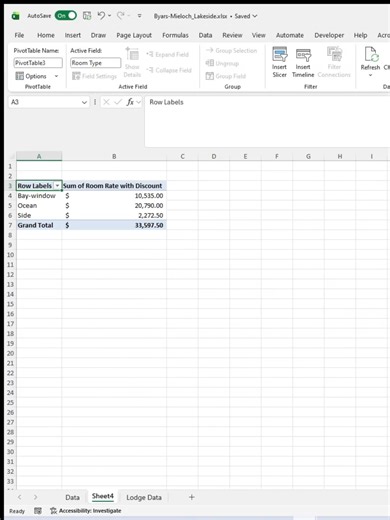Switch to the Data sheet tab
This screenshot has height=520, width=390.
pos(72,497)
